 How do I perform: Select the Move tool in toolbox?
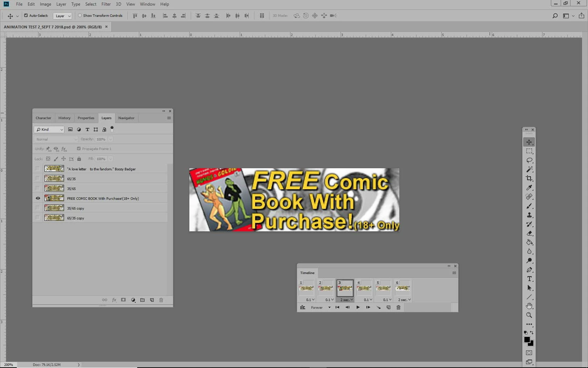click(x=529, y=142)
